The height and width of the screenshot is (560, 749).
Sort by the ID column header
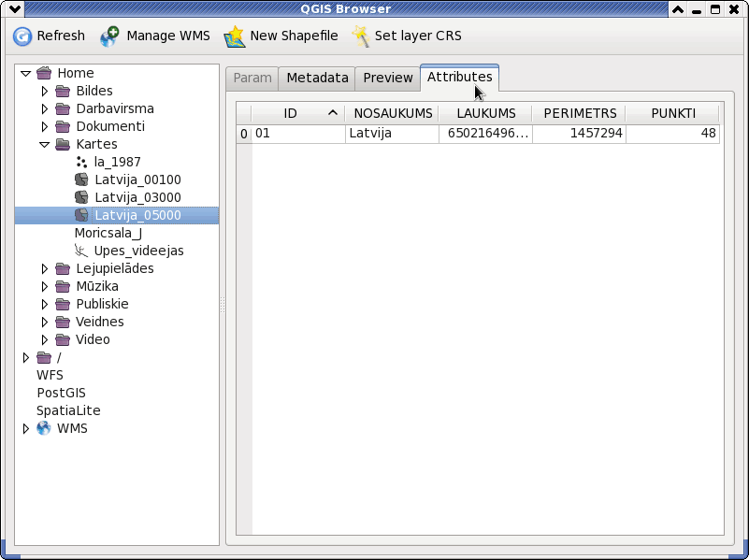(297, 114)
